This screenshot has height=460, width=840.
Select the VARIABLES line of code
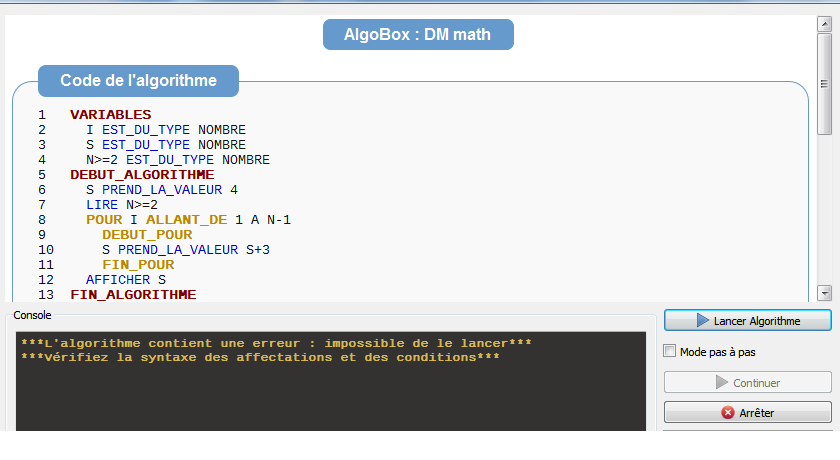(110, 115)
